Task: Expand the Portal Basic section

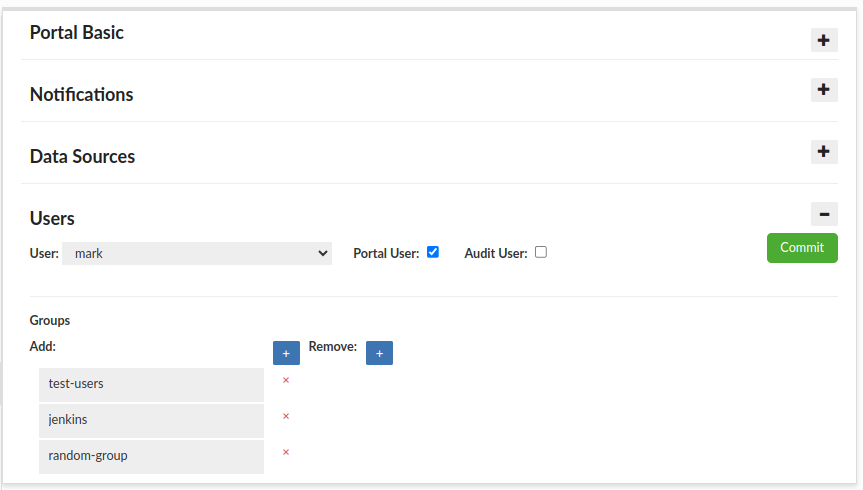Action: [x=823, y=40]
